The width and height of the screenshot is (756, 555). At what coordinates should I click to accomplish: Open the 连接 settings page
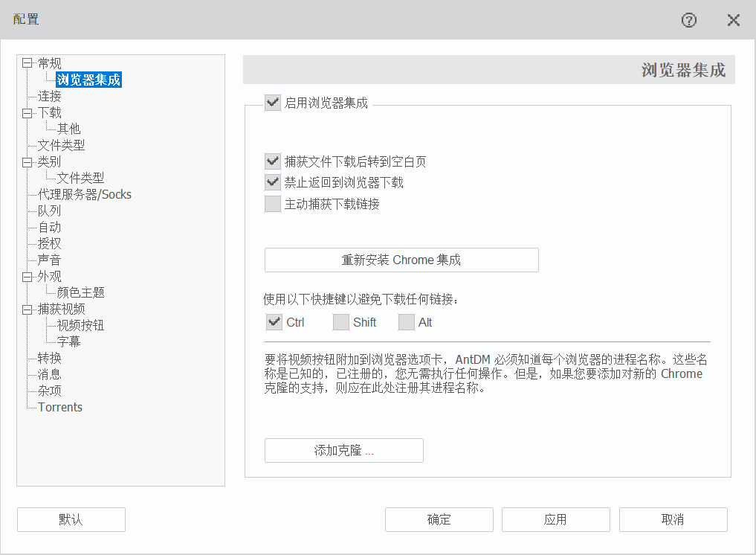point(49,96)
